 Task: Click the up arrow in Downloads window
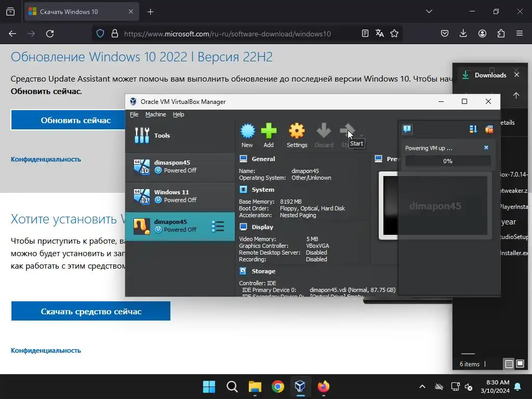coord(516,96)
